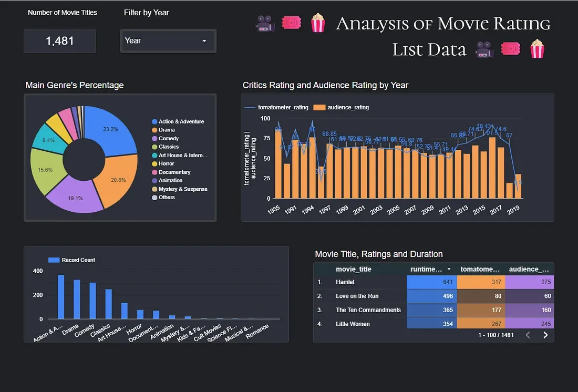Click Comedy purple legend dot
The height and width of the screenshot is (392, 578).
coord(154,138)
